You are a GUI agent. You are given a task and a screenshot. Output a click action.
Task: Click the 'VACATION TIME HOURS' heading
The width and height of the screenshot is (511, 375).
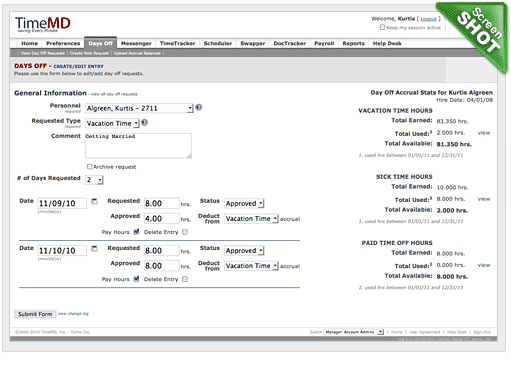[x=395, y=111]
